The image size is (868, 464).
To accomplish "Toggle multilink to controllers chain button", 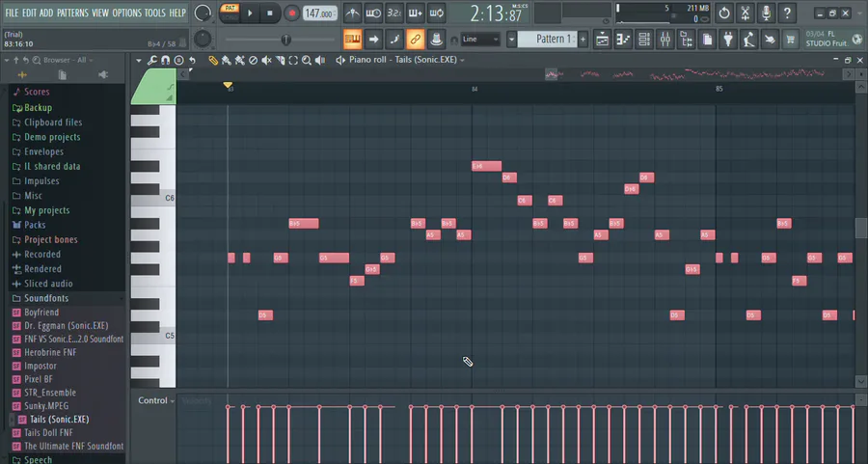I will coord(415,39).
